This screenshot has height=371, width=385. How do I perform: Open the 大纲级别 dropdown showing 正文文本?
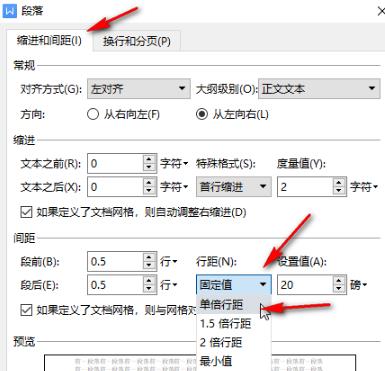click(319, 89)
